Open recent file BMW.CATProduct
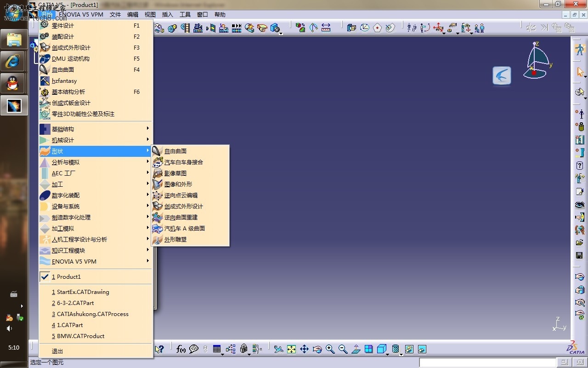The image size is (588, 368). [x=80, y=336]
